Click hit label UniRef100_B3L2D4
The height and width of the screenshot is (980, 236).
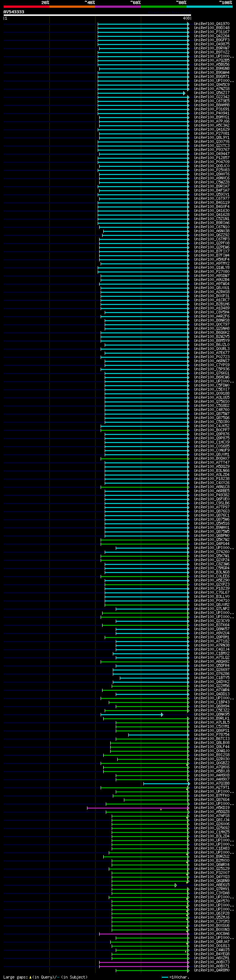click(x=212, y=836)
